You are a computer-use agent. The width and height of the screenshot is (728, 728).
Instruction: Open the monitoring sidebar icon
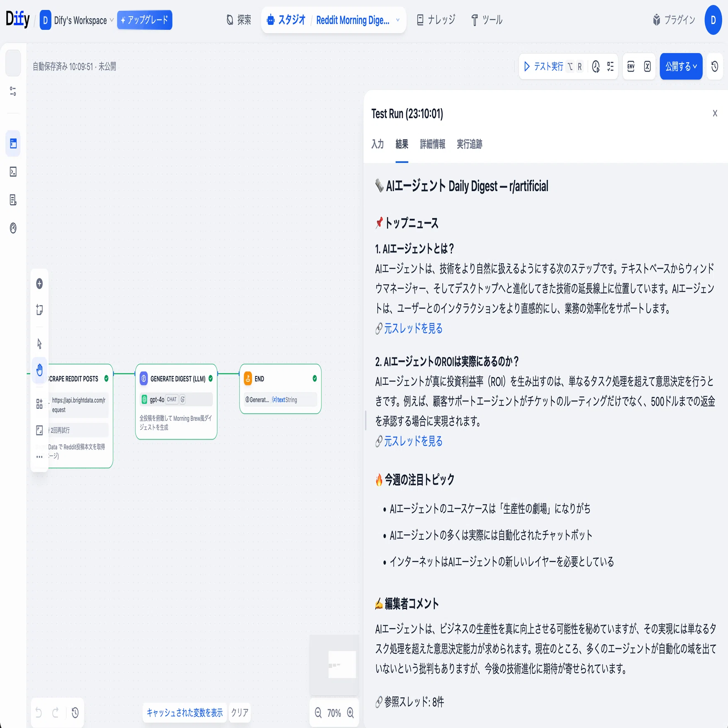tap(13, 228)
